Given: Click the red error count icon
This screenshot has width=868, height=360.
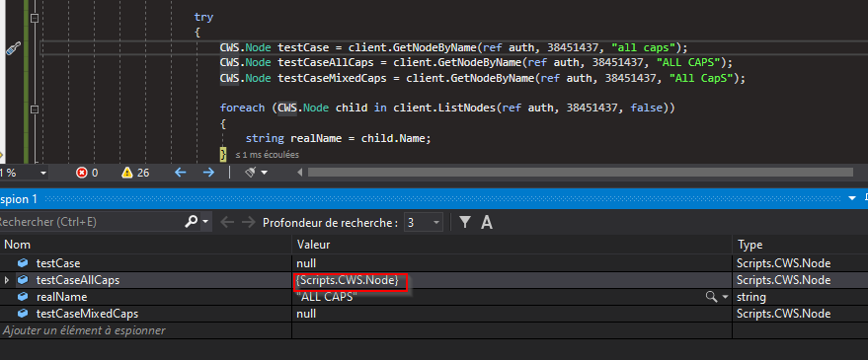Looking at the screenshot, I should point(82,173).
